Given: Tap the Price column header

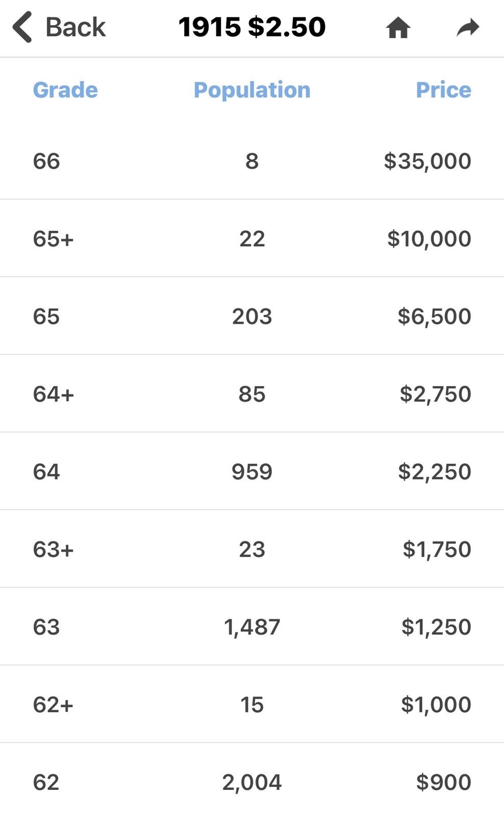Looking at the screenshot, I should 443,90.
